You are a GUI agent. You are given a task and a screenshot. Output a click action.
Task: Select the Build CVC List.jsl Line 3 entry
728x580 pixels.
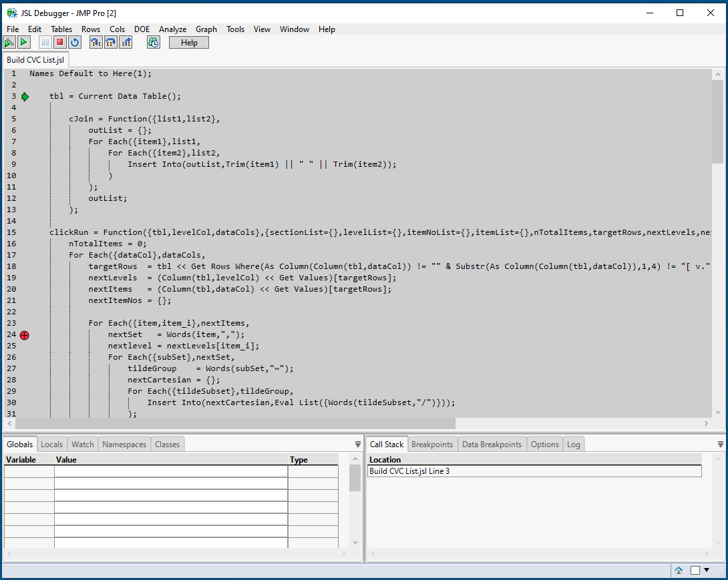pyautogui.click(x=434, y=471)
